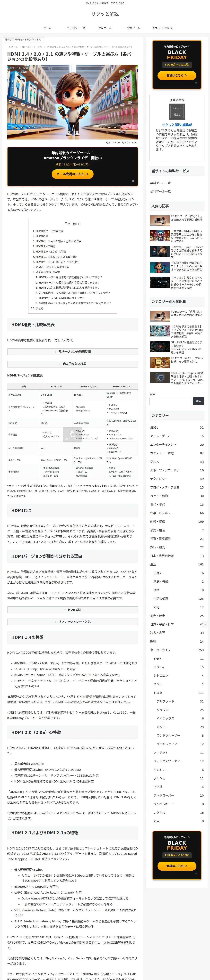Open the エンターテイメント category

177,445
